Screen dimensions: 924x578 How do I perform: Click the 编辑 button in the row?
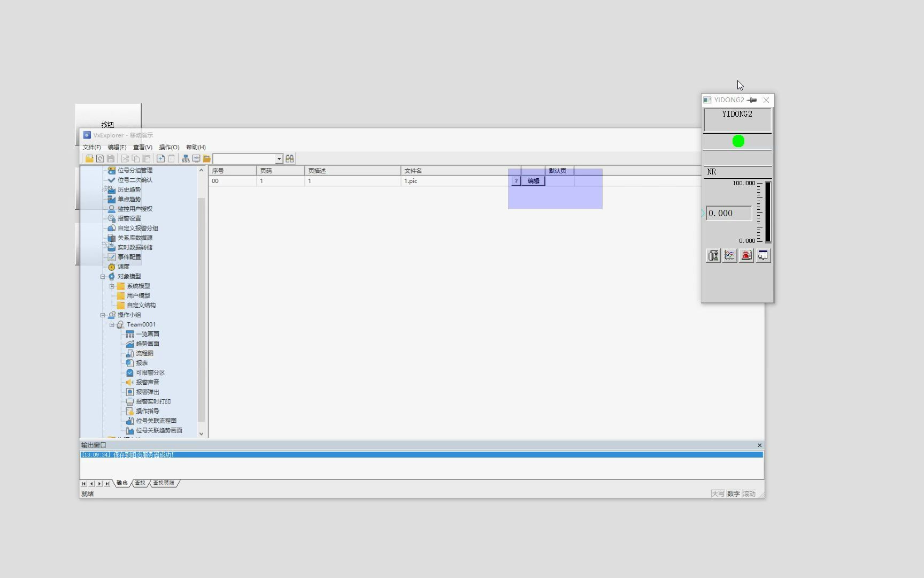tap(533, 181)
